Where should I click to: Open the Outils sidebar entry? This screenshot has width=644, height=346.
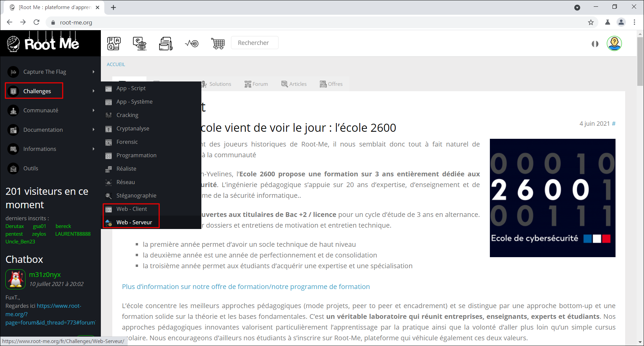(x=31, y=168)
